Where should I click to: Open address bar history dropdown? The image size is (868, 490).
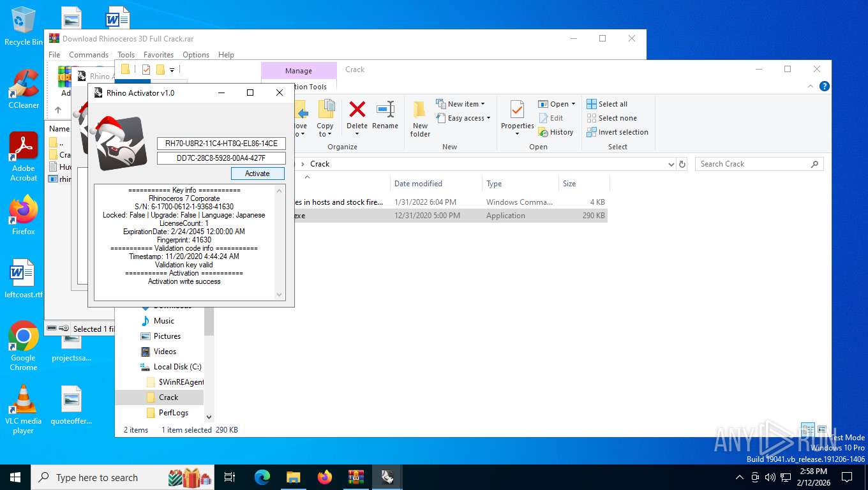[x=671, y=164]
